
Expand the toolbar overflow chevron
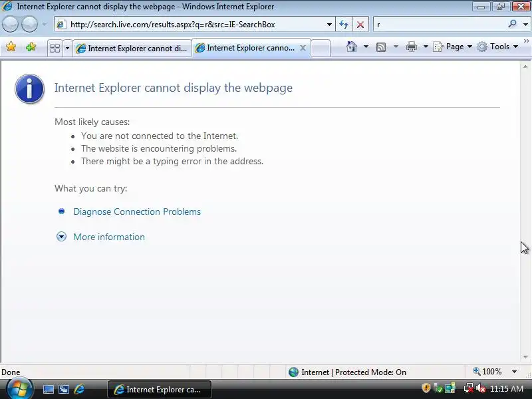coord(526,41)
